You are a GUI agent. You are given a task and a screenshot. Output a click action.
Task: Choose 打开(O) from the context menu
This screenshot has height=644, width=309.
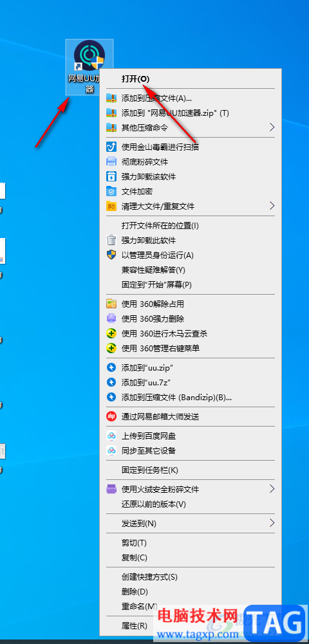click(x=191, y=79)
